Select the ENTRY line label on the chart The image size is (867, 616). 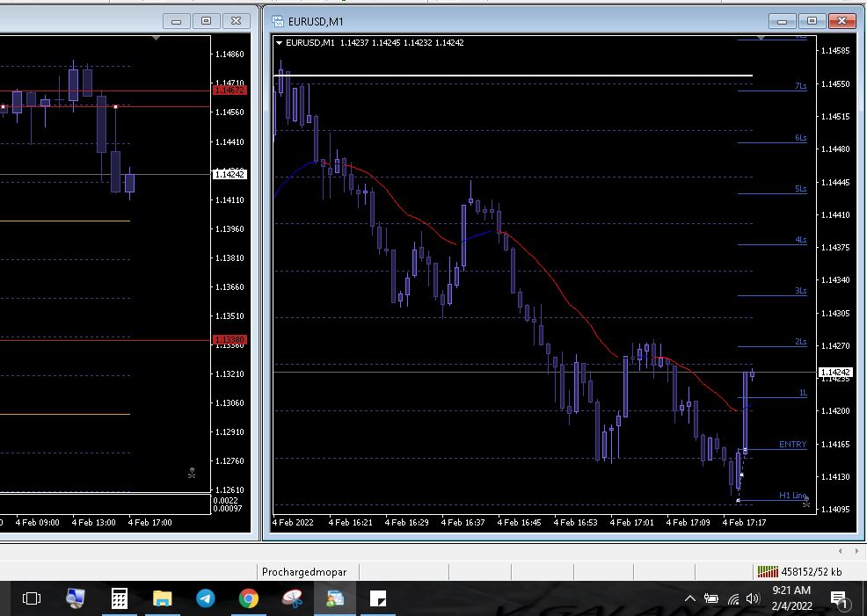(x=792, y=445)
